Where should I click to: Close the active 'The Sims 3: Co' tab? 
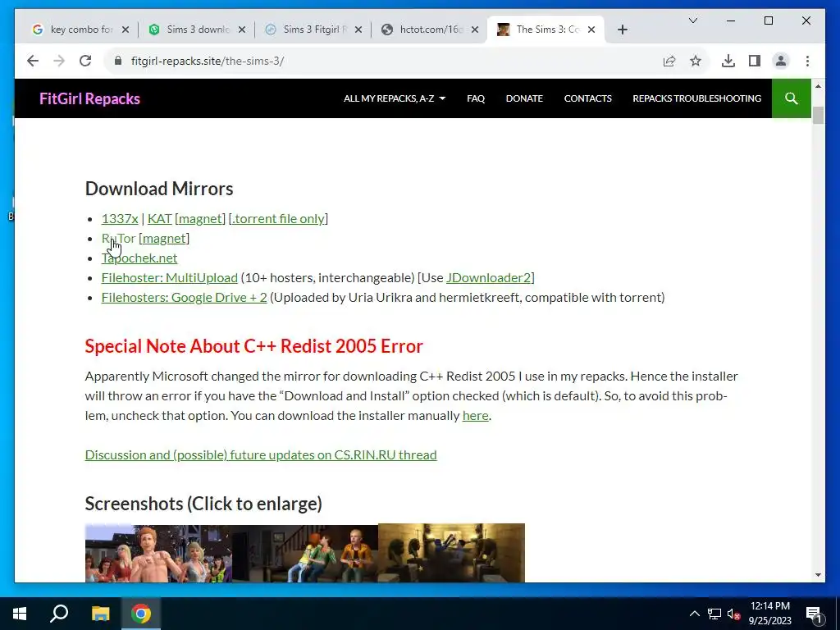(x=591, y=30)
